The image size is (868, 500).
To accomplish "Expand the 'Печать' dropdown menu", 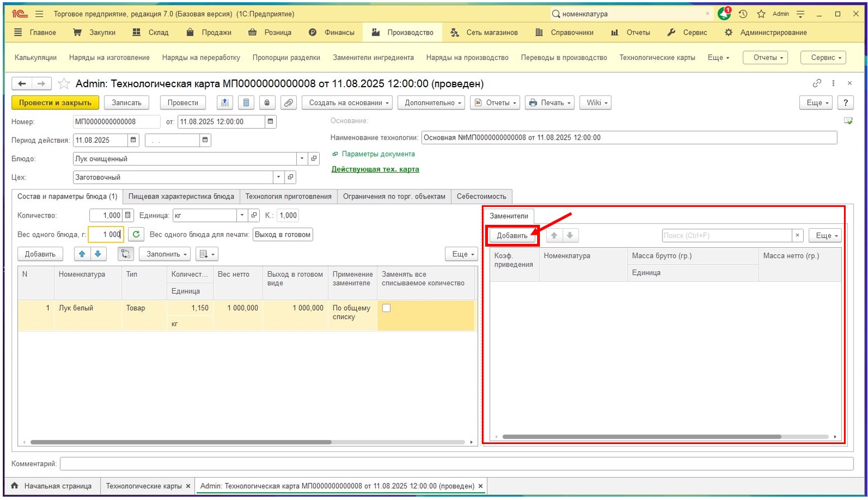I will 551,103.
